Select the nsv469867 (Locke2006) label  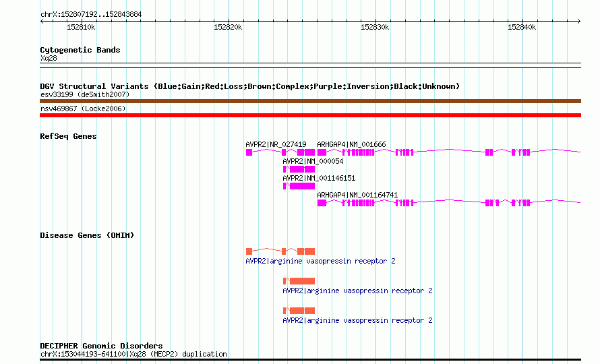83,109
